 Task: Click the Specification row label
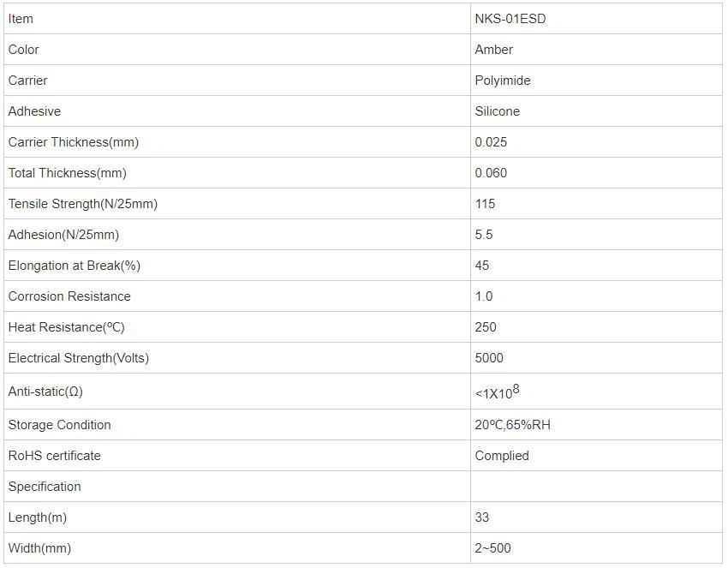45,487
